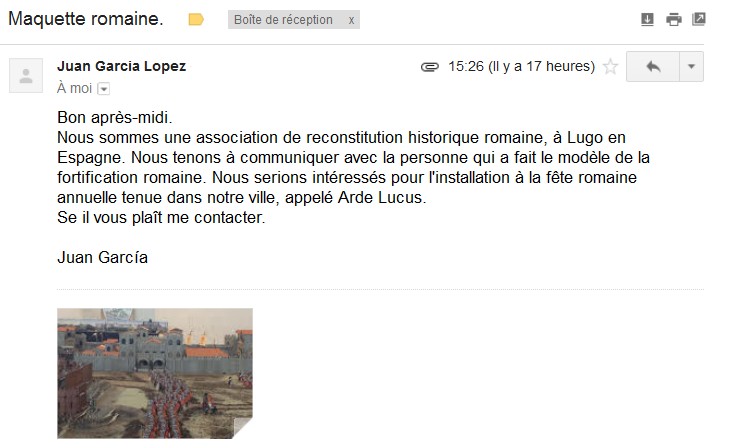Click sender name Juan Garcia Lopez
The width and height of the screenshot is (734, 447).
(122, 66)
